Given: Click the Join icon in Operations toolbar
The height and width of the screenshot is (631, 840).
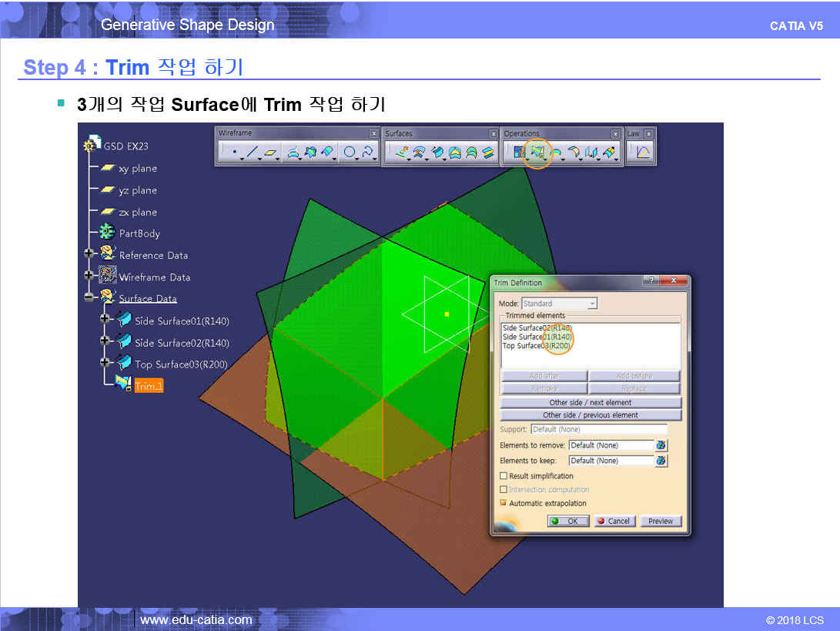Looking at the screenshot, I should [x=517, y=153].
